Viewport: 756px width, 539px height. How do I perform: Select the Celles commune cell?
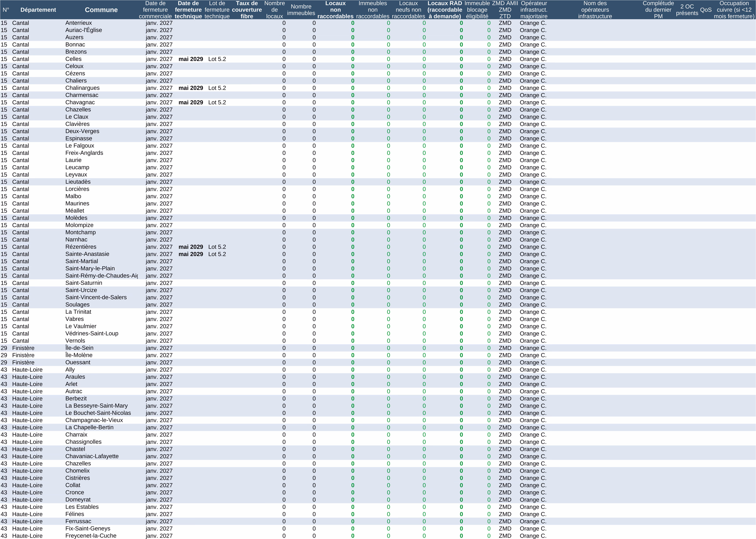[73, 59]
